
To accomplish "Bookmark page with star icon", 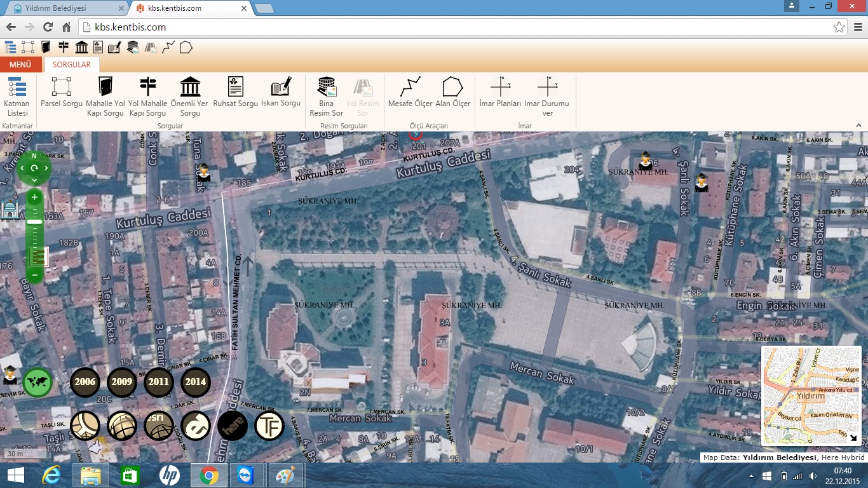I will pos(839,27).
